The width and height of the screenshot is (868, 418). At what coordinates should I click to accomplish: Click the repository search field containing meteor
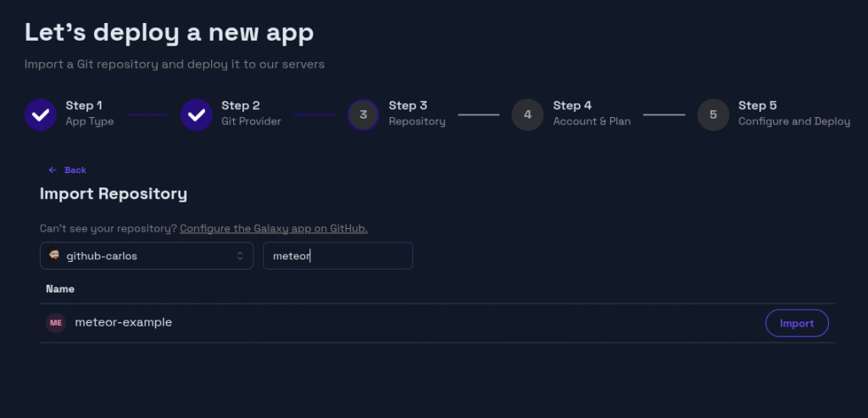click(337, 256)
